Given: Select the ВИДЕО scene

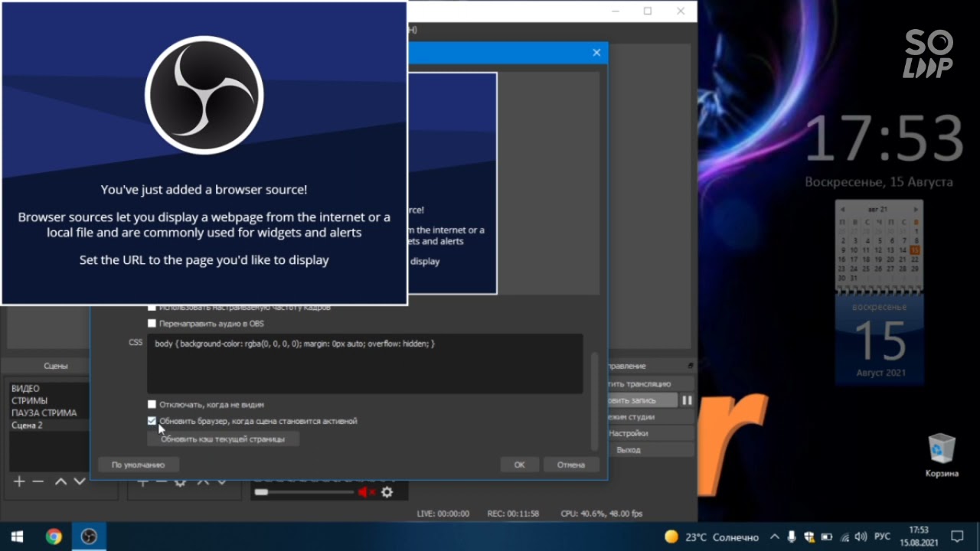Looking at the screenshot, I should click(x=25, y=389).
